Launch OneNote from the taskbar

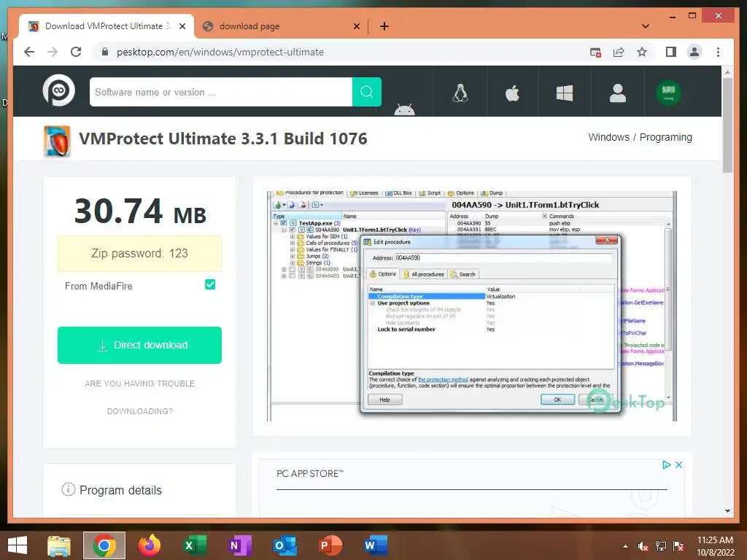pos(239,545)
